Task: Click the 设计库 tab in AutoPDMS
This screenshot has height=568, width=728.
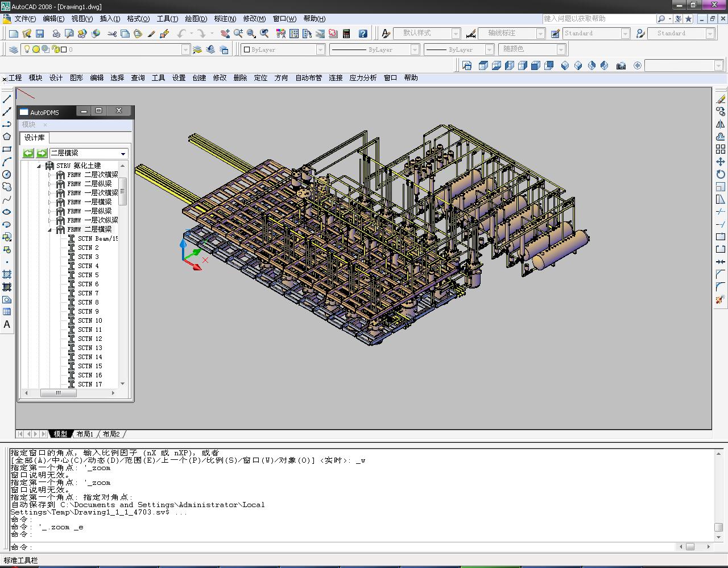Action: [x=35, y=138]
